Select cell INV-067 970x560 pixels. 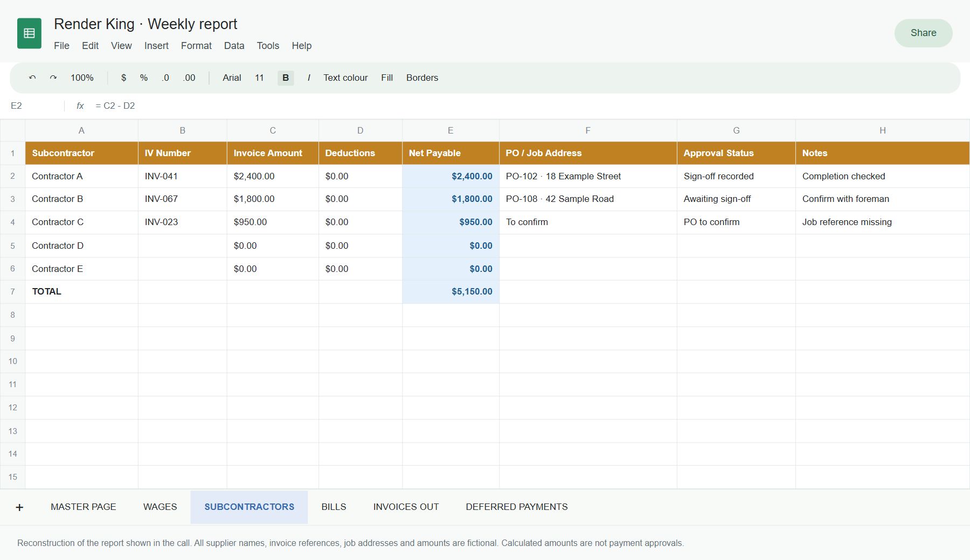182,199
